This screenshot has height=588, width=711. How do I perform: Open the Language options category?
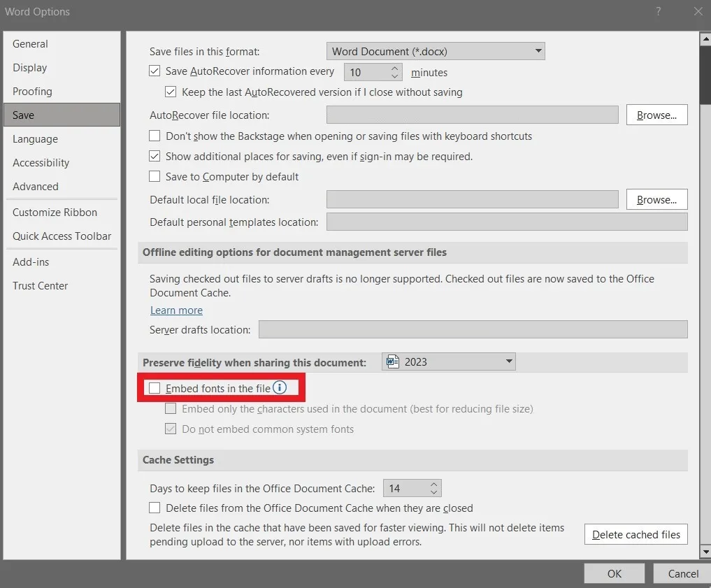[x=62, y=138]
